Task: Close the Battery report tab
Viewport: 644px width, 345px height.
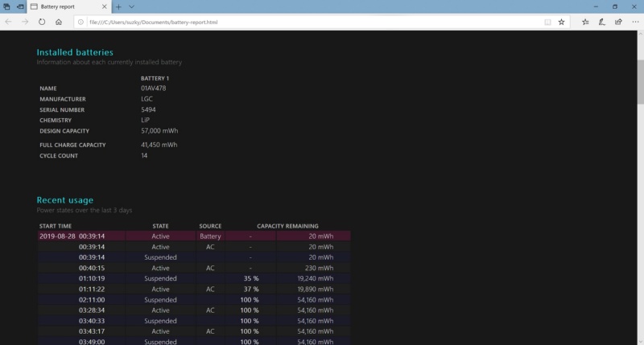Action: click(x=105, y=6)
